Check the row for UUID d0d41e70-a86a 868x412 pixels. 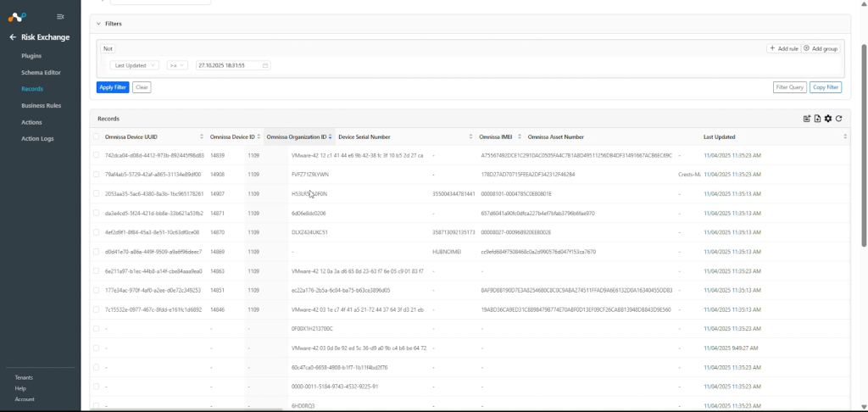click(x=97, y=252)
